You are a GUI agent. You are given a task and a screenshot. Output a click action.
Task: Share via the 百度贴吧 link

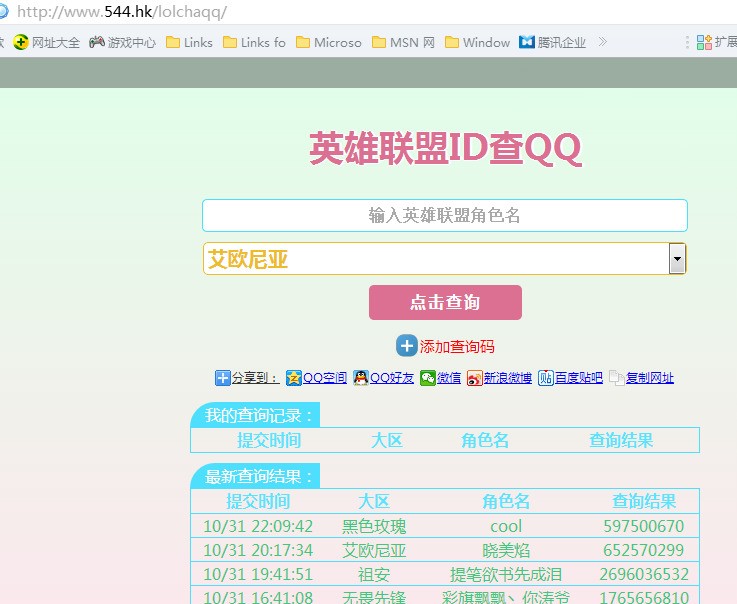click(x=579, y=377)
